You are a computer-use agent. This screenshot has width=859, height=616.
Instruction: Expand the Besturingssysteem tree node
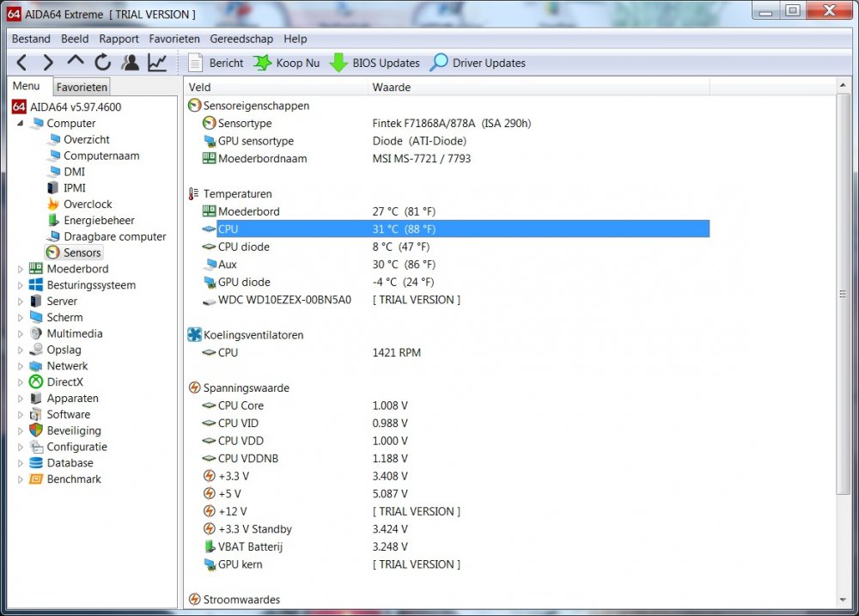pos(21,285)
